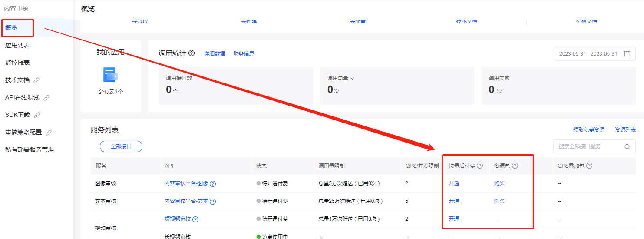Open 应用列表 in the sidebar
Viewport: 644px width, 239px height.
point(17,45)
